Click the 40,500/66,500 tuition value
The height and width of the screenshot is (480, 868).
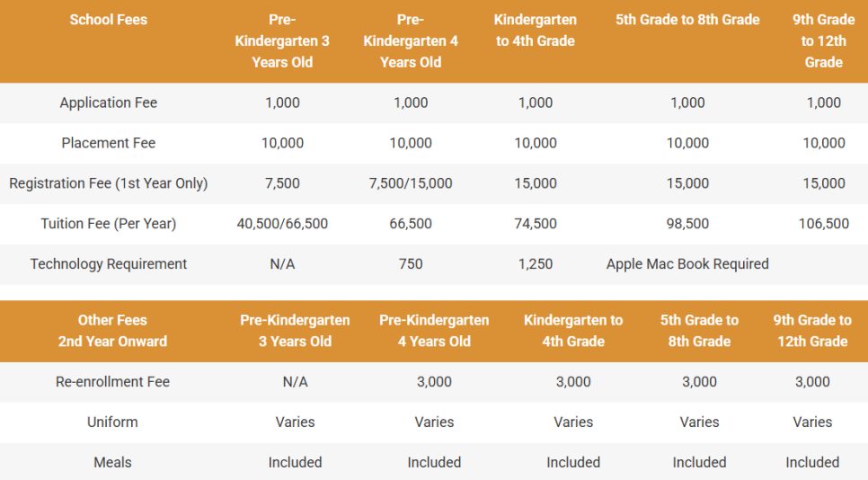click(x=282, y=224)
